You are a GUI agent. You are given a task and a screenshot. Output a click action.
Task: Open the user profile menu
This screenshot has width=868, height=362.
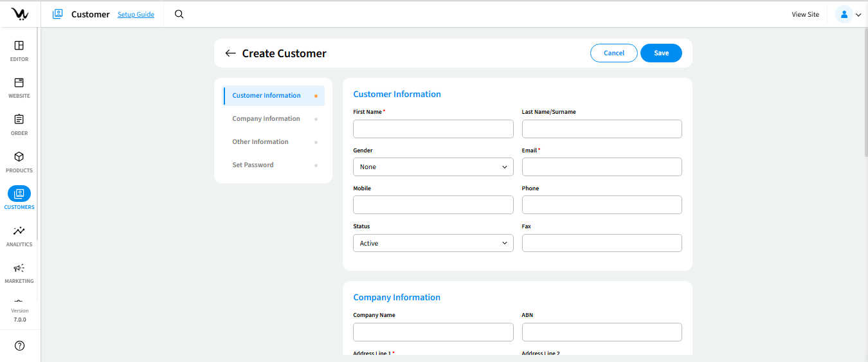(848, 14)
